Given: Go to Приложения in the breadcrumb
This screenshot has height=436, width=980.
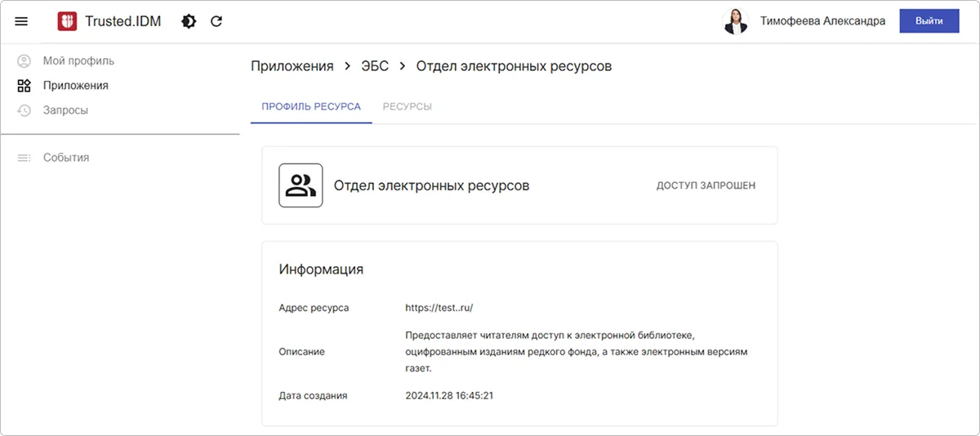Looking at the screenshot, I should pyautogui.click(x=292, y=66).
